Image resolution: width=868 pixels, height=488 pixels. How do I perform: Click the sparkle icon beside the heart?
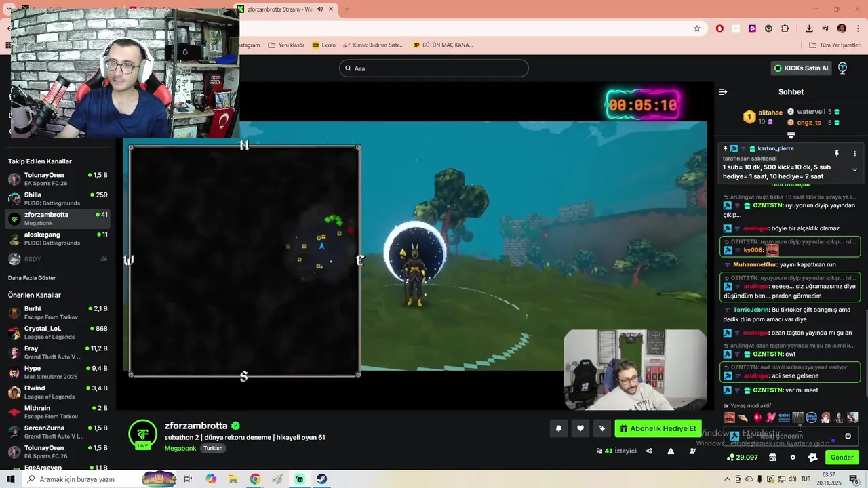[x=601, y=428]
